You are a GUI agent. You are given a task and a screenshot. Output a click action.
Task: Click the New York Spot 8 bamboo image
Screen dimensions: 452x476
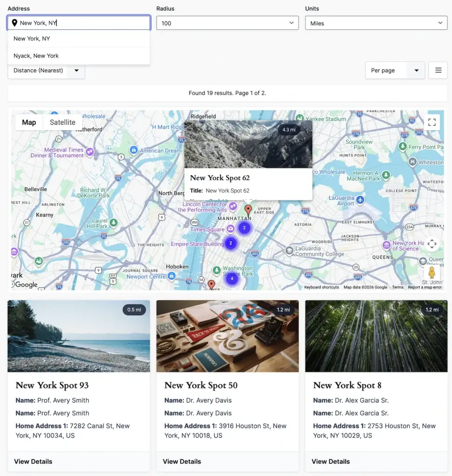pyautogui.click(x=376, y=336)
